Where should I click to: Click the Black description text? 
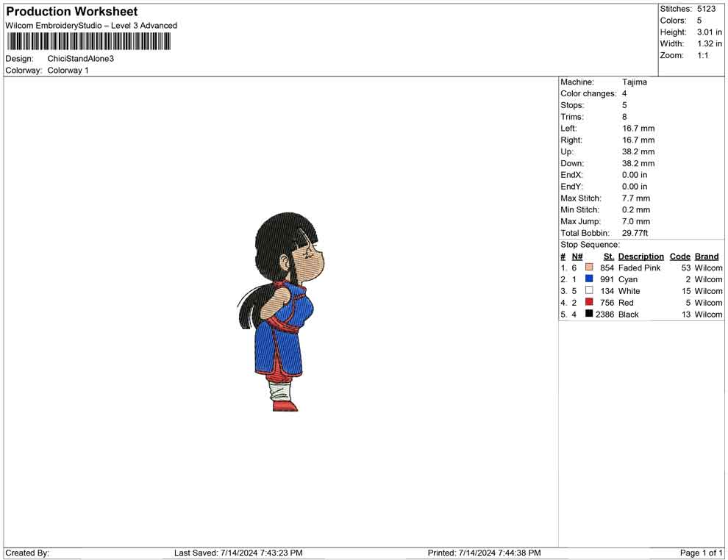tap(629, 314)
